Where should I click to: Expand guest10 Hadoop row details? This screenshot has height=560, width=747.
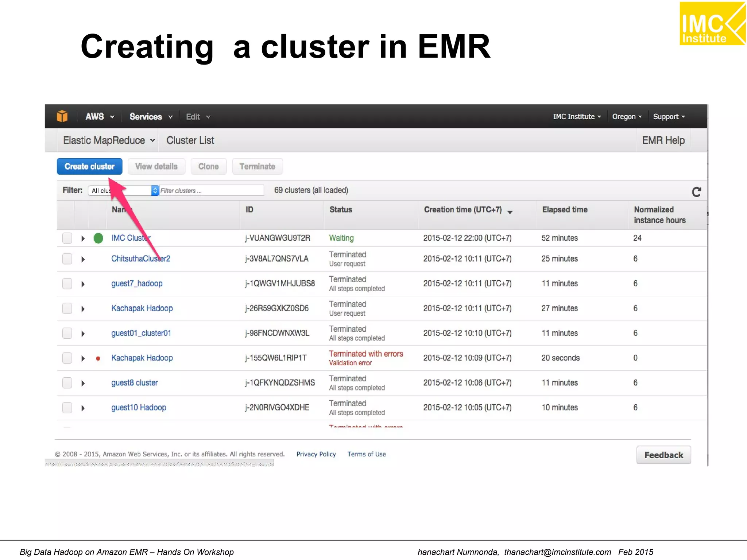83,408
